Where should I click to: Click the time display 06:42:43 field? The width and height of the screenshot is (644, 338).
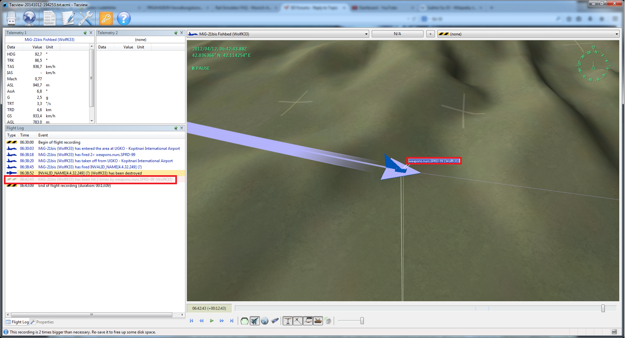click(x=209, y=308)
